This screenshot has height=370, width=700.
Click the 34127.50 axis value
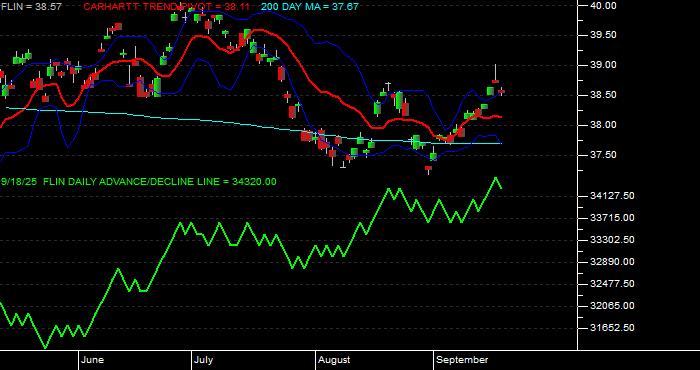[612, 196]
